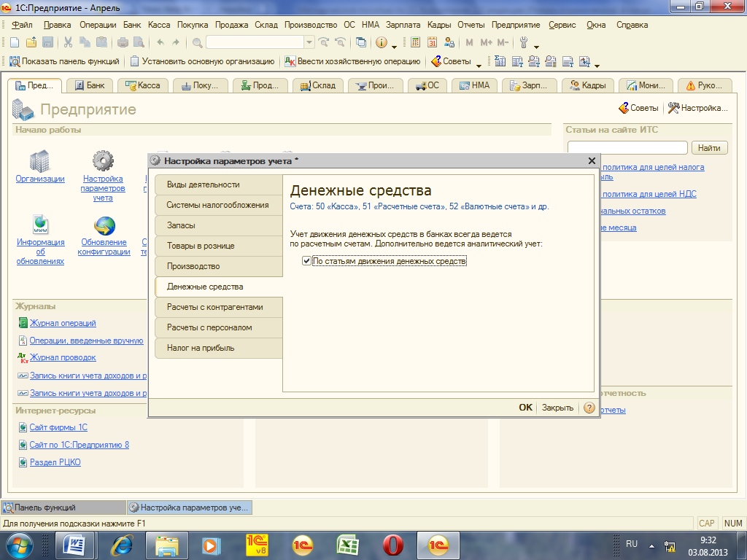Click the wrench Service tools icon
The width and height of the screenshot is (747, 560).
[x=524, y=42]
